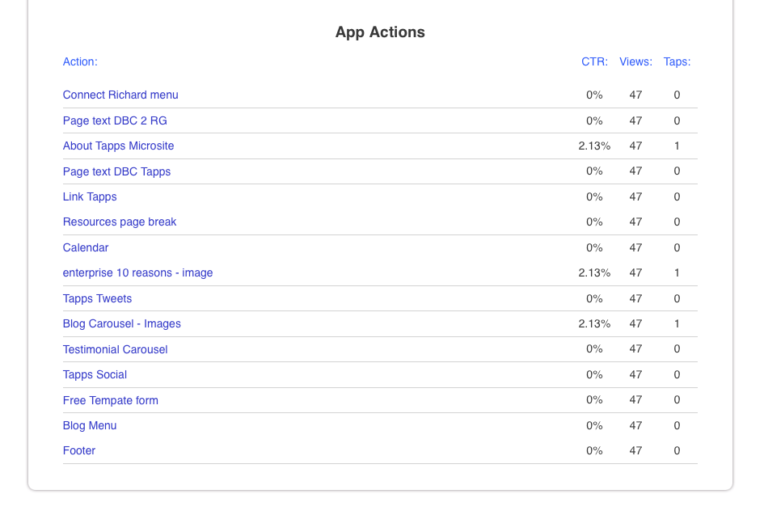764x532 pixels.
Task: Open the Link Tapps action
Action: 90,196
